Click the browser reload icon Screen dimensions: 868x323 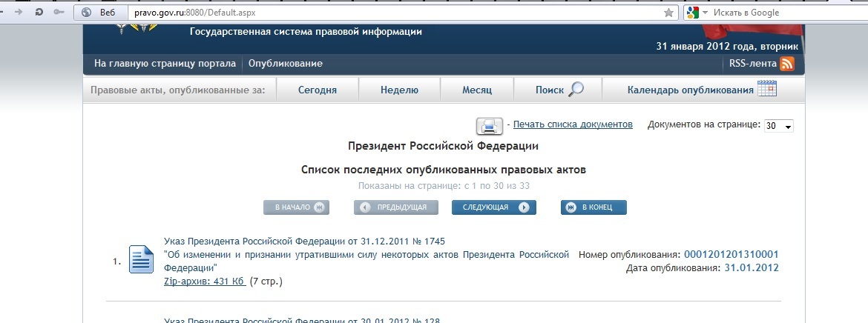[x=39, y=13]
